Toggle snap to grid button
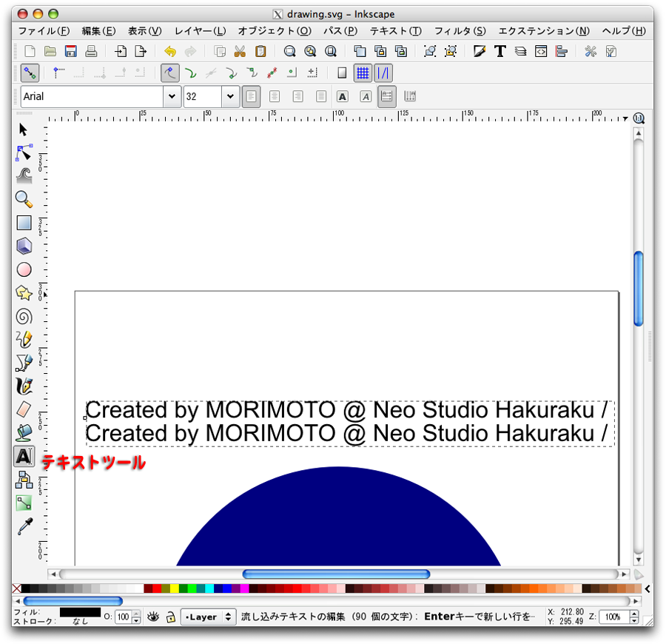The height and width of the screenshot is (644, 666). click(363, 73)
